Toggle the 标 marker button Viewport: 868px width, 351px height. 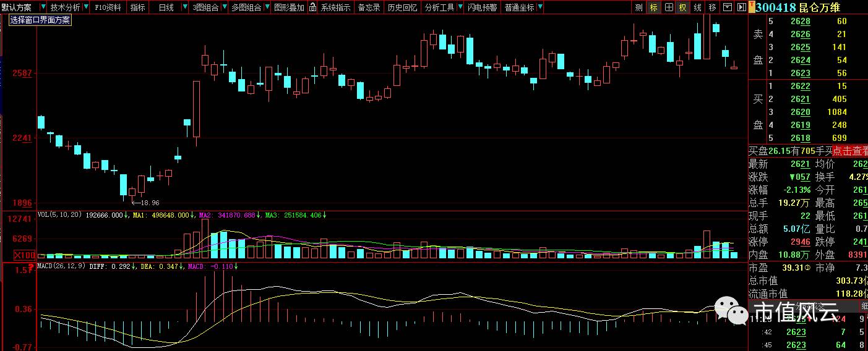click(654, 7)
